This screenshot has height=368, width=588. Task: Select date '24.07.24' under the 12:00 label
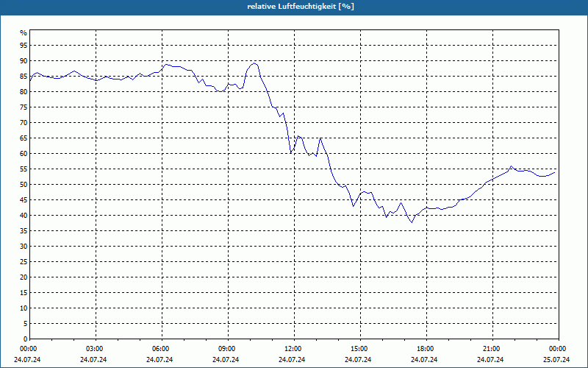tap(292, 360)
